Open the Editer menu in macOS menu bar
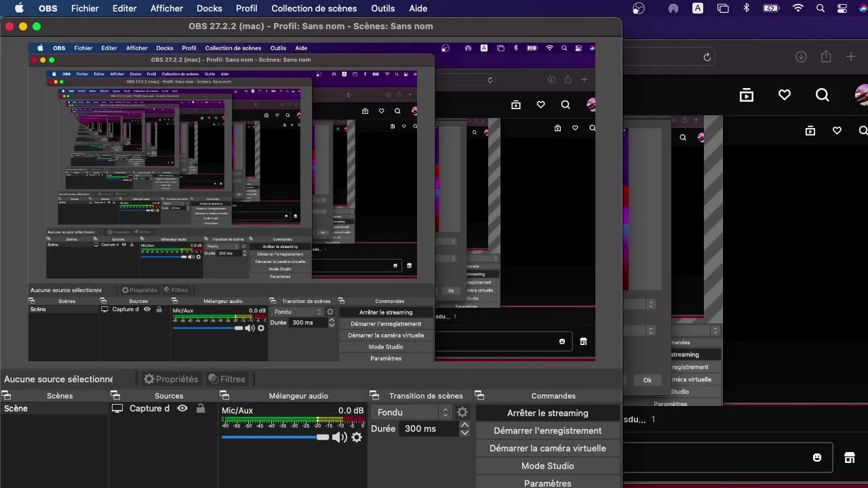Viewport: 868px width, 488px height. tap(124, 8)
